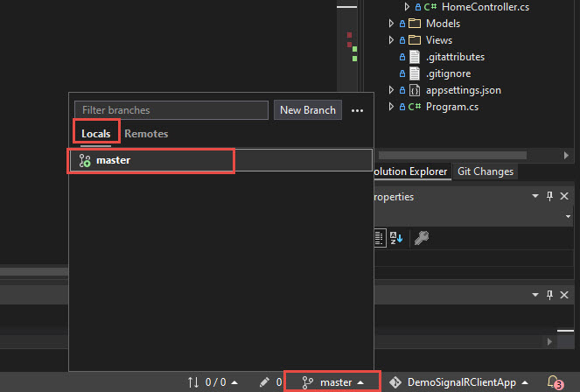Expand the appsettings.json node
The height and width of the screenshot is (392, 580).
[x=391, y=90]
